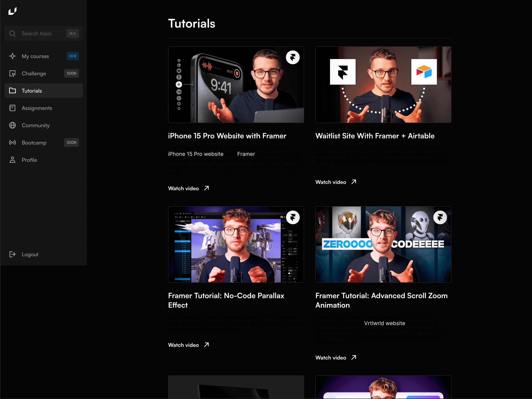Click the 'iPhone 15 Pro website' inline link
The height and width of the screenshot is (399, 532).
tap(196, 154)
